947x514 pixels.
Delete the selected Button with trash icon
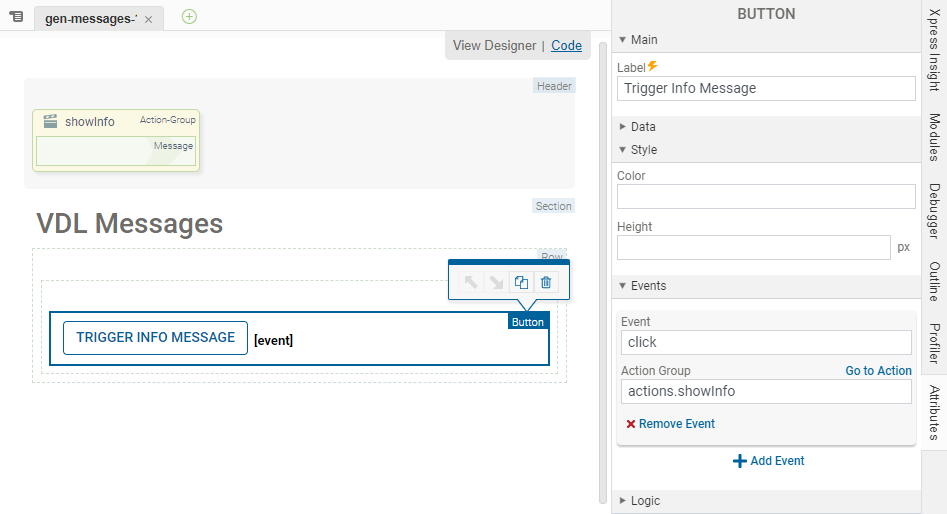546,283
